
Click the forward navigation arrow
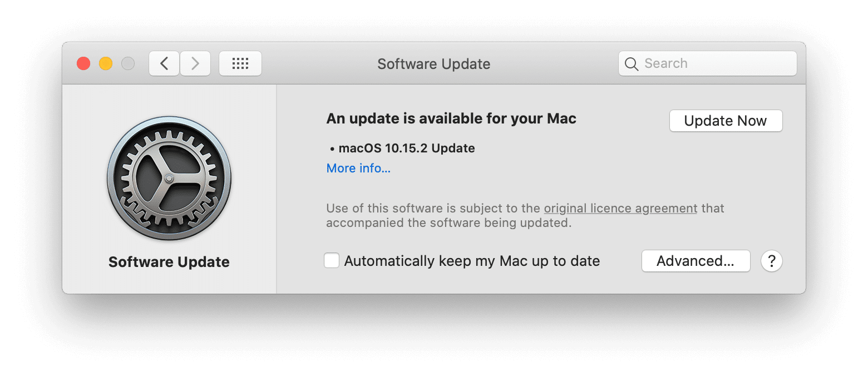pos(195,63)
